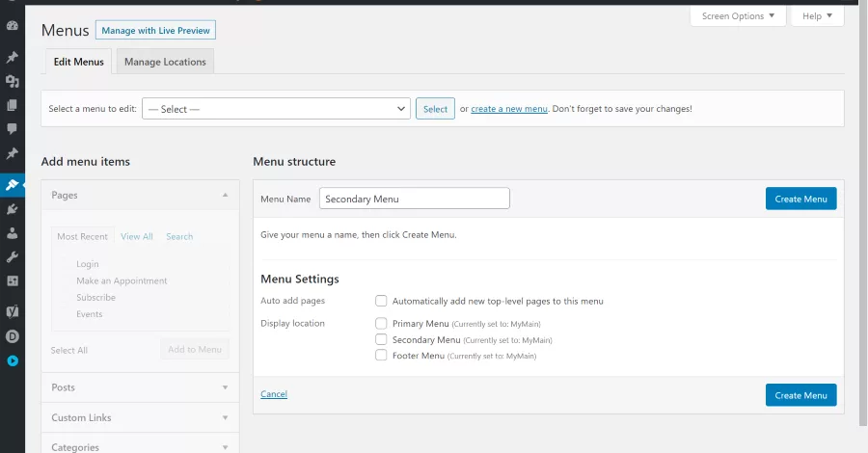The width and height of the screenshot is (868, 453).
Task: Select the Search pages tab
Action: (x=179, y=236)
